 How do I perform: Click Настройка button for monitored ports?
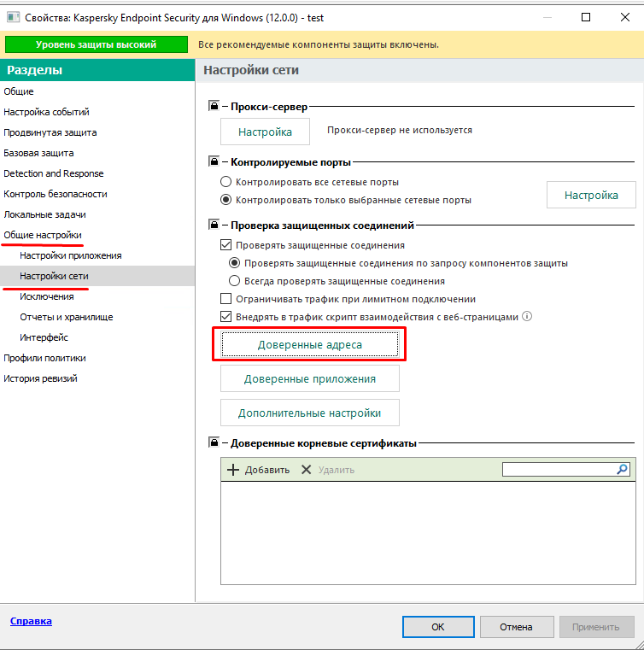pyautogui.click(x=591, y=195)
